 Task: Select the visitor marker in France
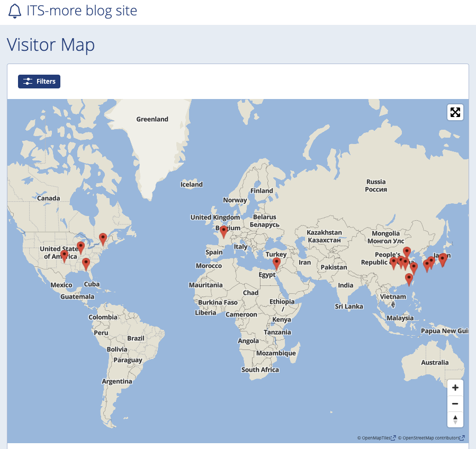[223, 231]
